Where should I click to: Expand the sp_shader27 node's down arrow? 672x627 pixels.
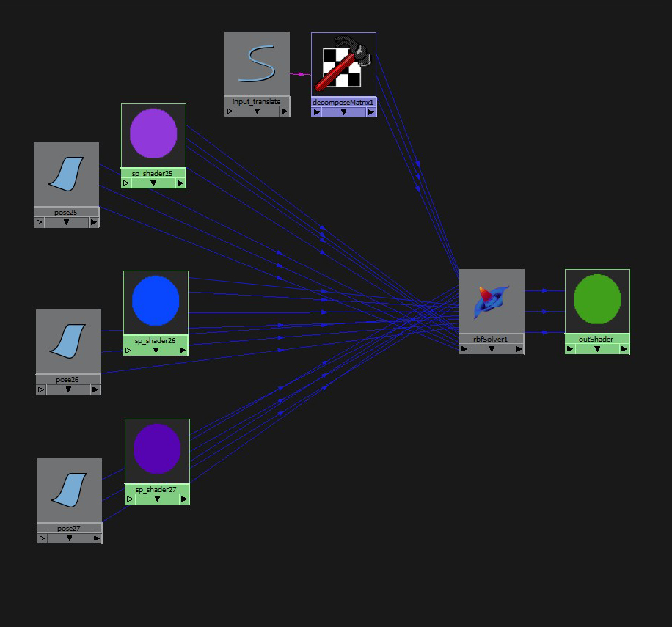[x=157, y=499]
